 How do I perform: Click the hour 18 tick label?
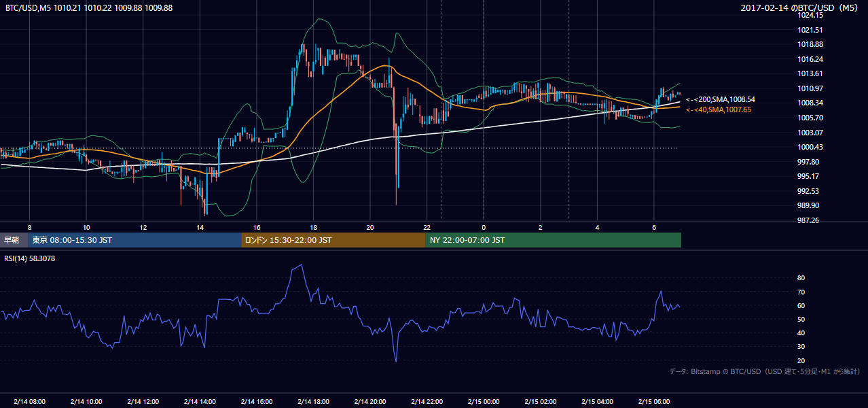pos(313,226)
